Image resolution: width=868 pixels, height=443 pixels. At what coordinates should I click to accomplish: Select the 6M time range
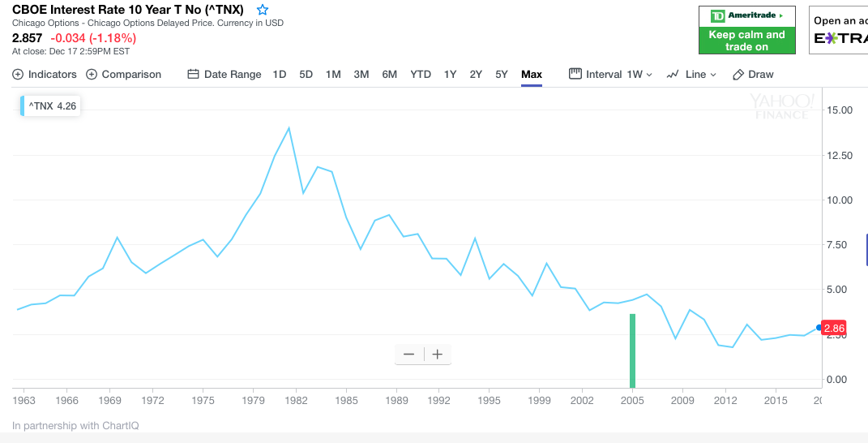tap(389, 74)
